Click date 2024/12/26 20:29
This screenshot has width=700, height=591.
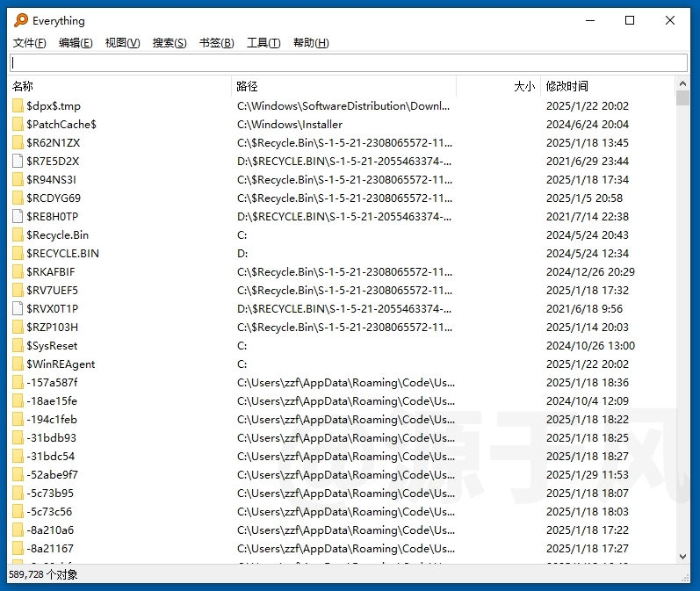(590, 272)
